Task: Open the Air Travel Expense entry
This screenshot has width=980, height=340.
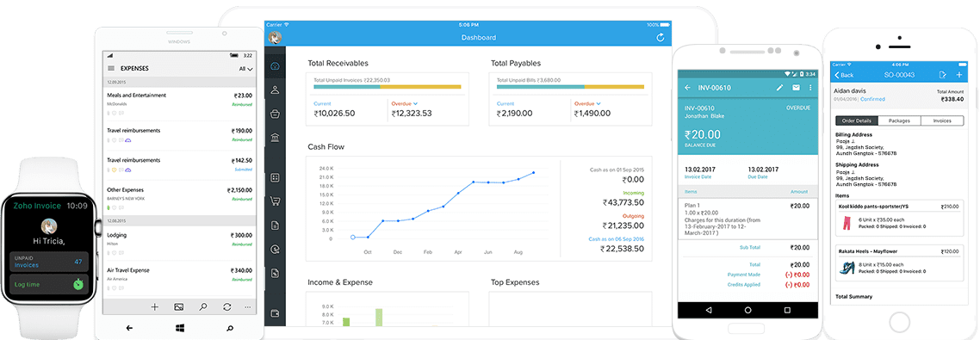Action: (x=179, y=278)
